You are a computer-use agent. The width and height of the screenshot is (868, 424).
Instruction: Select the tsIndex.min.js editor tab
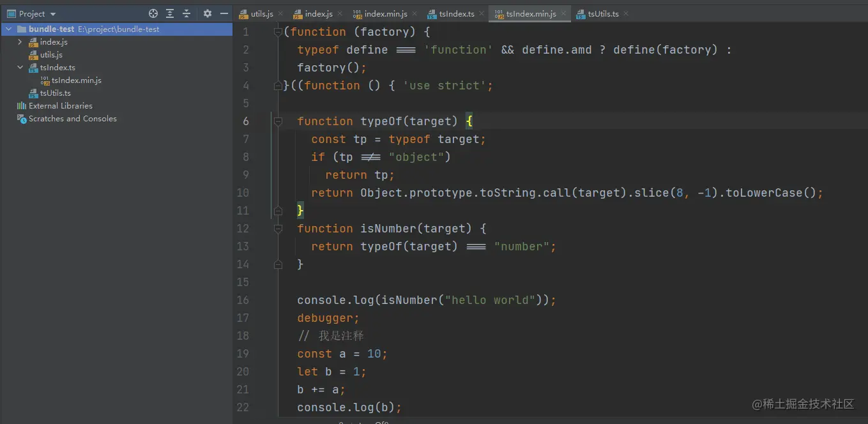(x=531, y=14)
